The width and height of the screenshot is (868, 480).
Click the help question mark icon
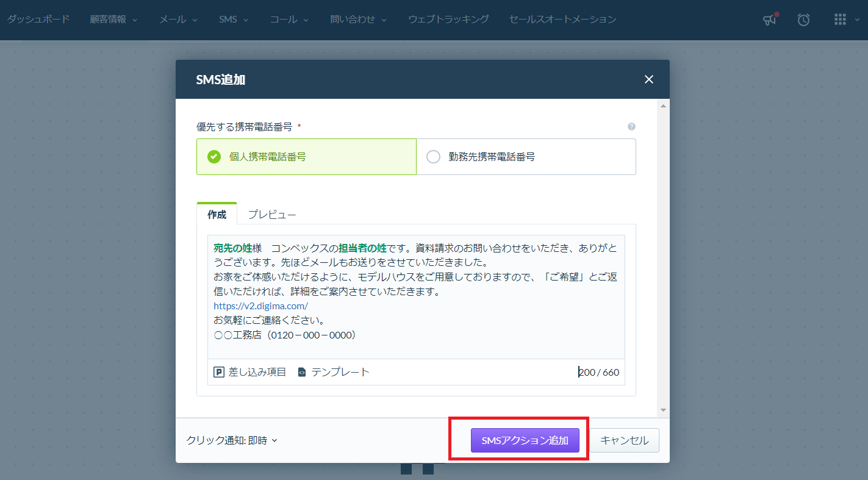631,127
